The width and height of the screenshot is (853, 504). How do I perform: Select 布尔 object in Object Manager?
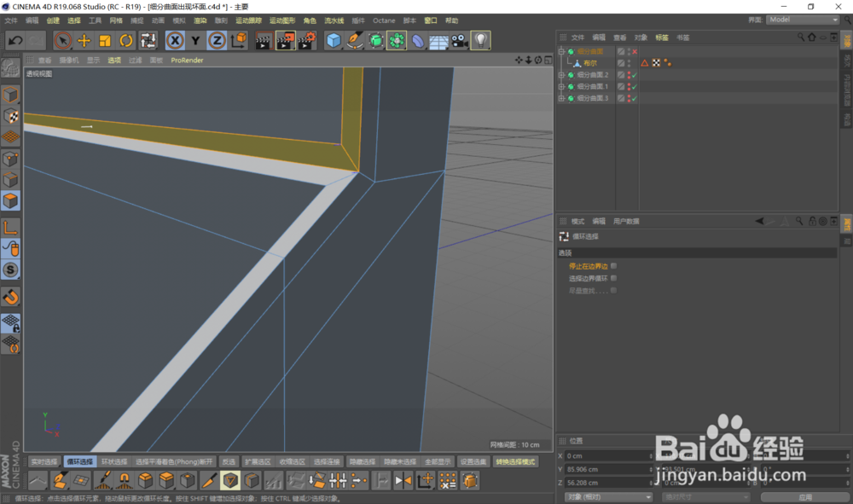pyautogui.click(x=589, y=64)
